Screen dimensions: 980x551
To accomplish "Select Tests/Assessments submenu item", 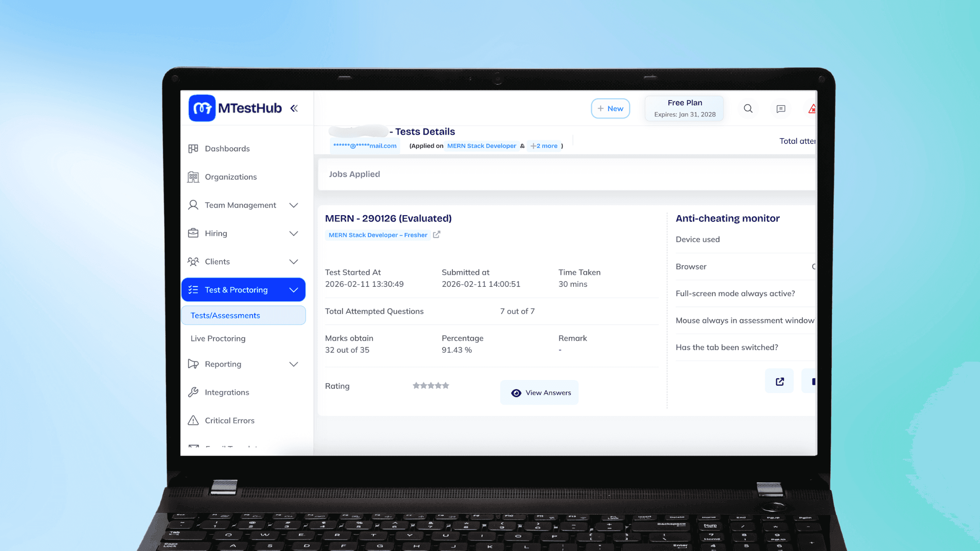I will coord(225,315).
